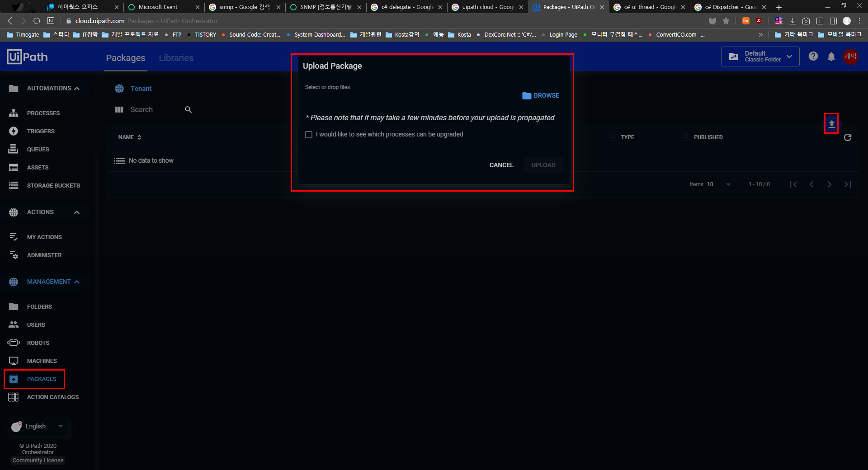The height and width of the screenshot is (470, 868).
Task: Open Assets in sidebar
Action: (38, 167)
